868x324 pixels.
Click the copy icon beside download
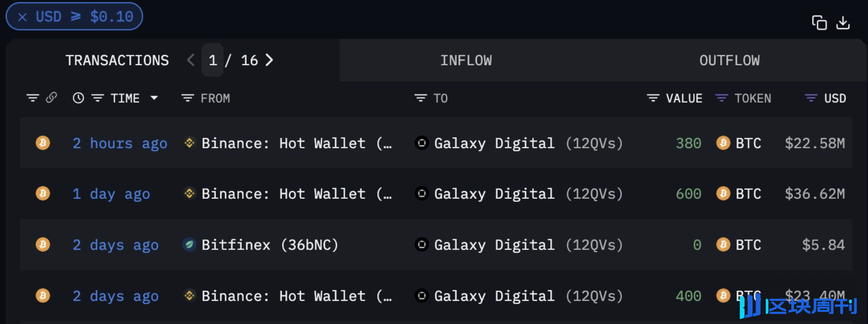tap(820, 23)
